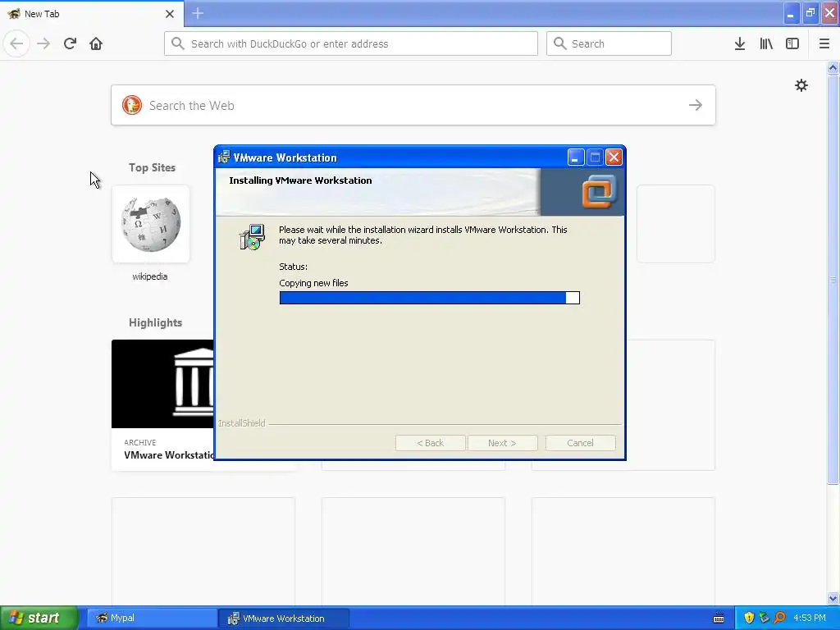
Task: Open the wikipedia top site tile
Action: (151, 224)
